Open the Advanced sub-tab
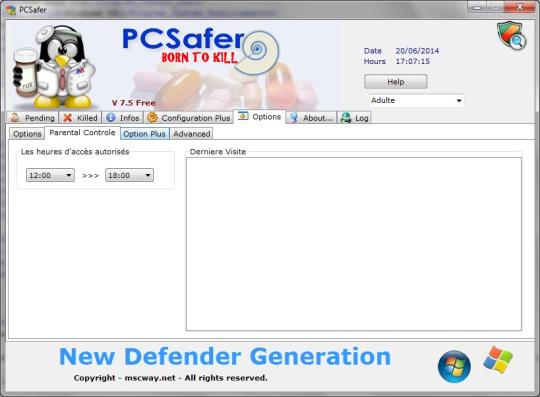The image size is (540, 397). click(191, 134)
